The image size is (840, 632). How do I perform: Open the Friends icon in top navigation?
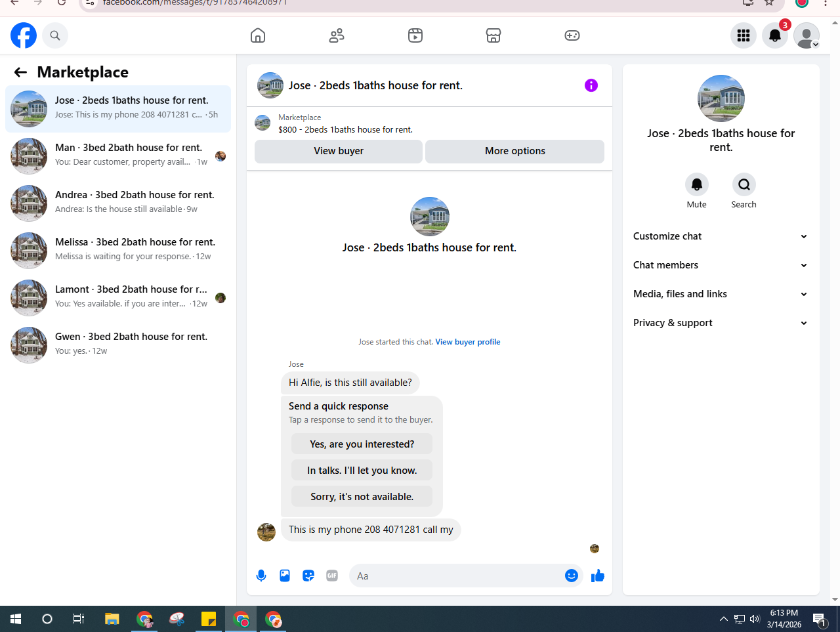337,35
